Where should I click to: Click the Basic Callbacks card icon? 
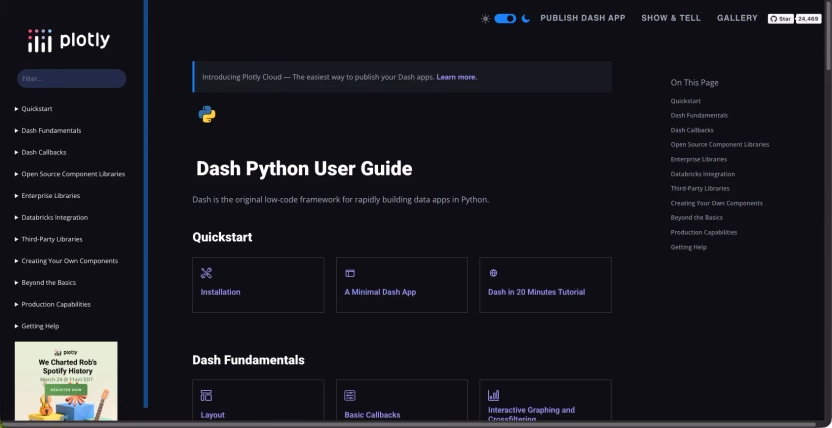[350, 395]
